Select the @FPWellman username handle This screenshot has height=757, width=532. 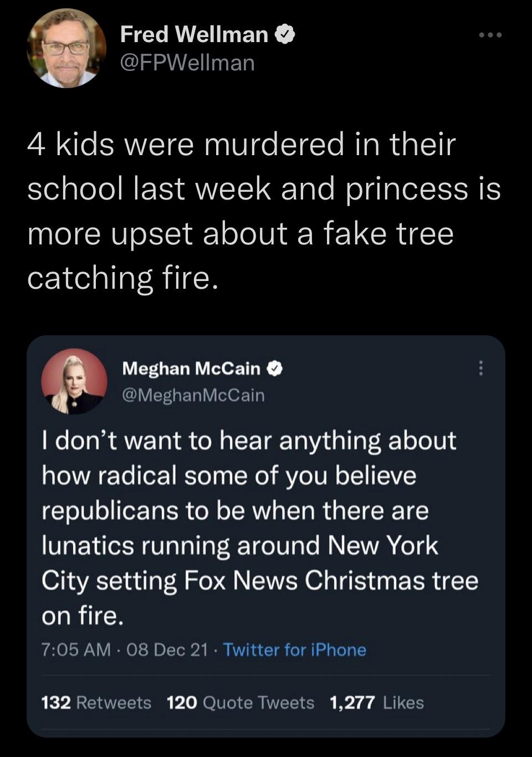coord(185,63)
